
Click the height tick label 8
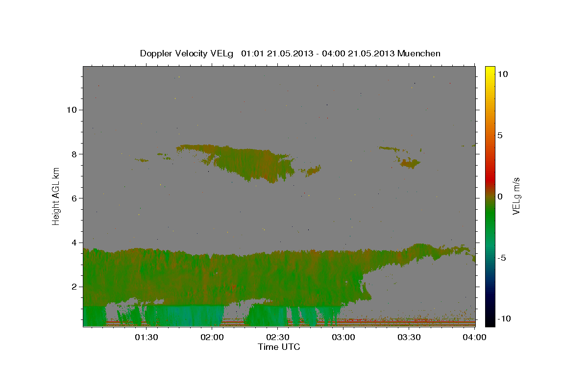pyautogui.click(x=73, y=154)
